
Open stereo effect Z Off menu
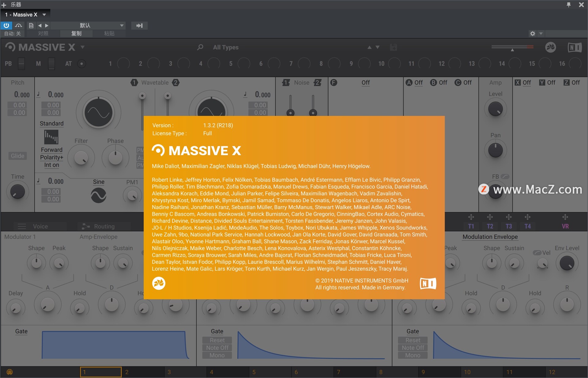(576, 83)
